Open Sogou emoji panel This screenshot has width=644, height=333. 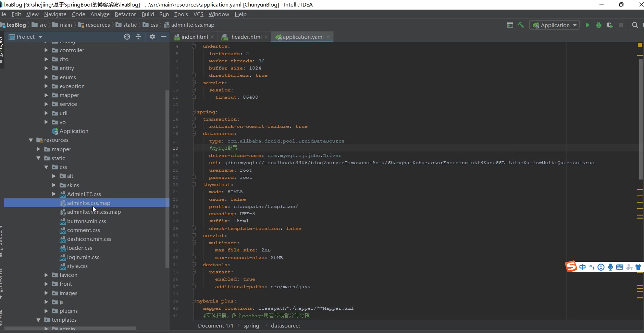pyautogui.click(x=601, y=267)
